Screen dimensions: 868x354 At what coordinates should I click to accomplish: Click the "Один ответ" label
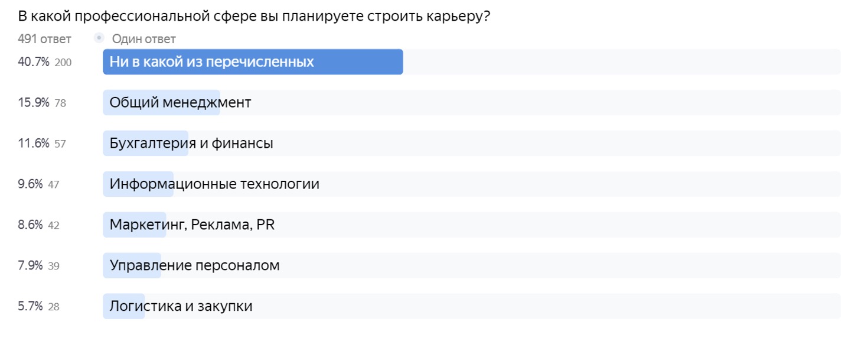pos(144,39)
